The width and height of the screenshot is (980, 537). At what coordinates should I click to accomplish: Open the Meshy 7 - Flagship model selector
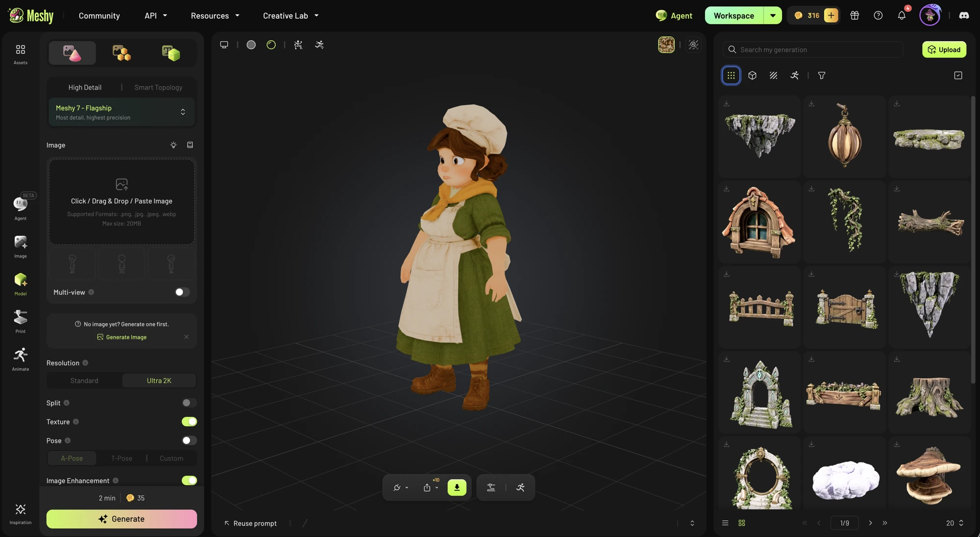pyautogui.click(x=121, y=112)
